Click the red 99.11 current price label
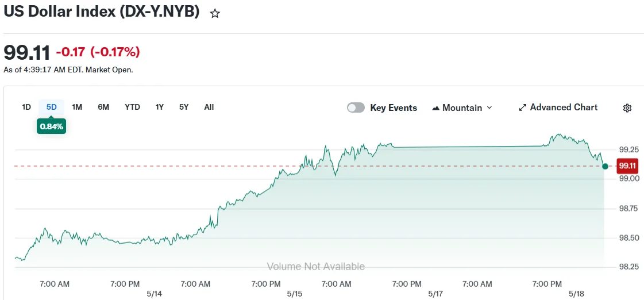644x300 pixels. [x=627, y=166]
